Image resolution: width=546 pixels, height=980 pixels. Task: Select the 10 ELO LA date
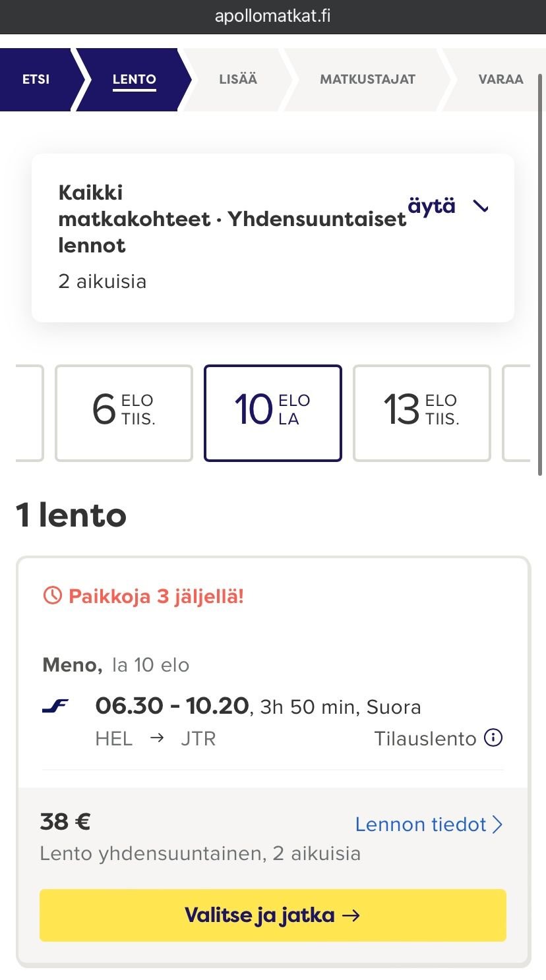[x=273, y=413]
